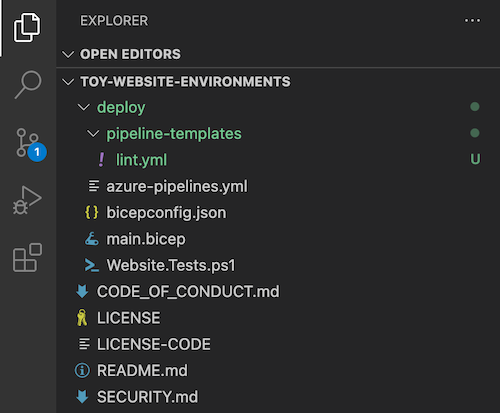Viewport: 500px width, 413px height.
Task: Collapse the TOY-WEBSITE-ENVIRONMENTS root chevron
Action: (68, 82)
